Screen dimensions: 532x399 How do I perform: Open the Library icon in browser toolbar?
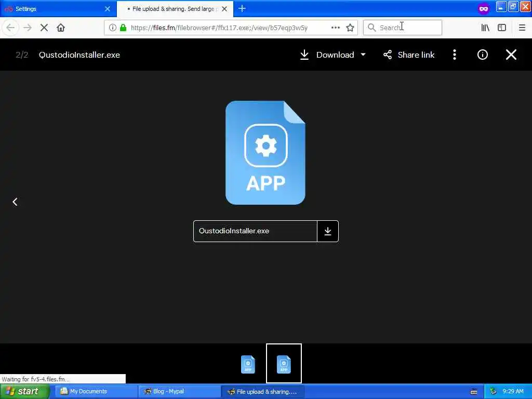point(485,28)
